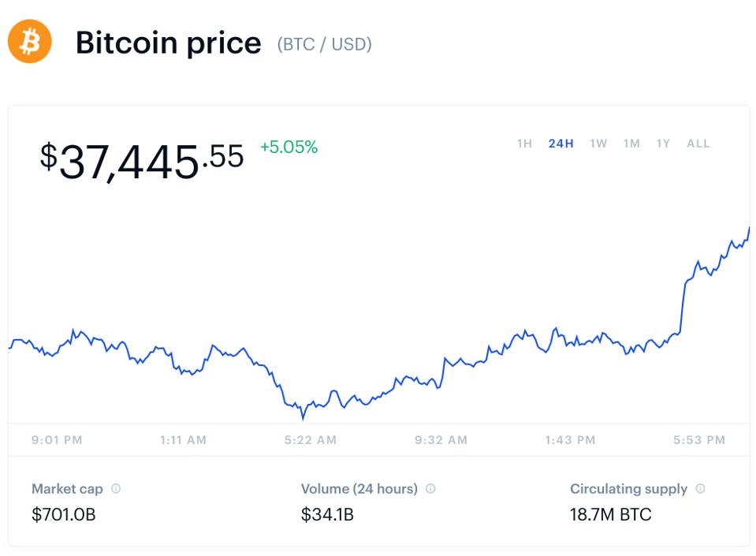Click the chart line's lowest dip
The image size is (756, 556).
click(303, 416)
